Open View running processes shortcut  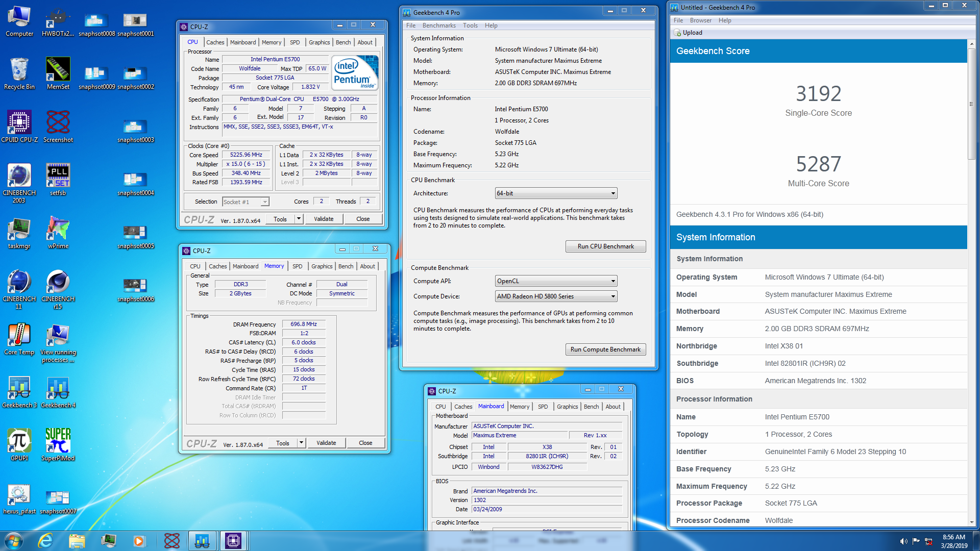tap(58, 342)
